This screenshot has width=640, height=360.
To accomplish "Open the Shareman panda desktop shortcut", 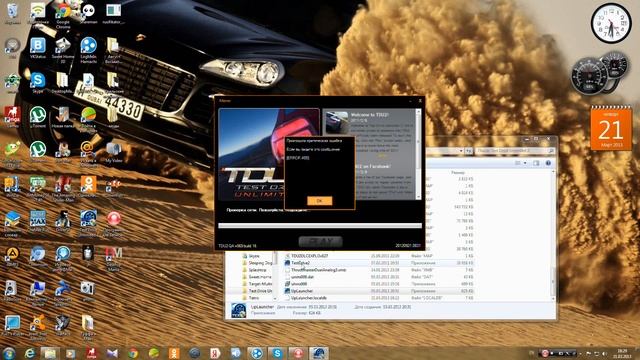I will [x=88, y=14].
